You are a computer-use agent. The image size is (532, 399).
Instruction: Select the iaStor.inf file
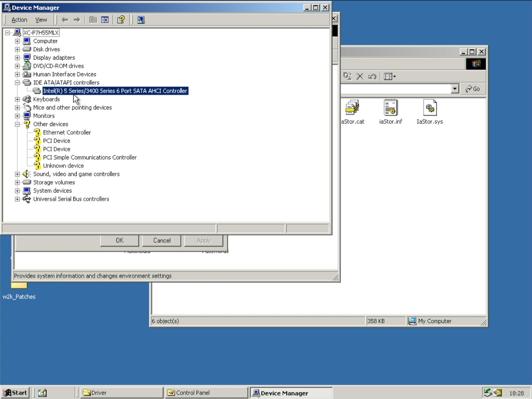tap(391, 112)
